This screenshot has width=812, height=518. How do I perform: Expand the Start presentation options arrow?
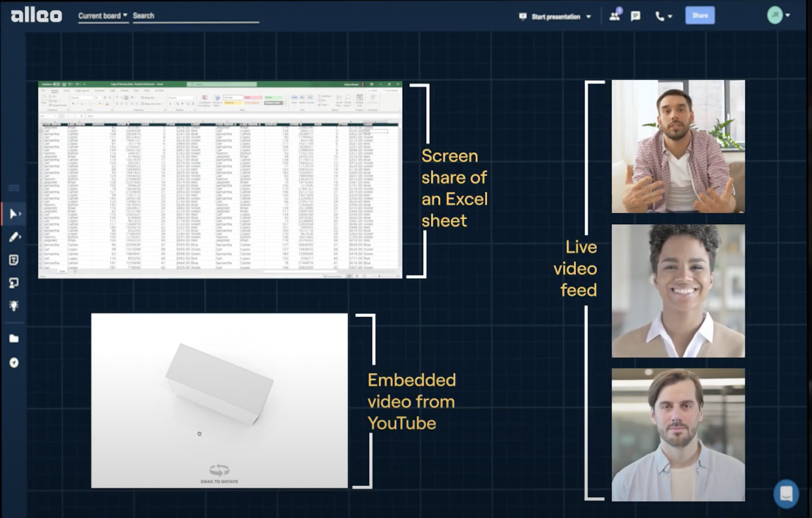[x=589, y=17]
